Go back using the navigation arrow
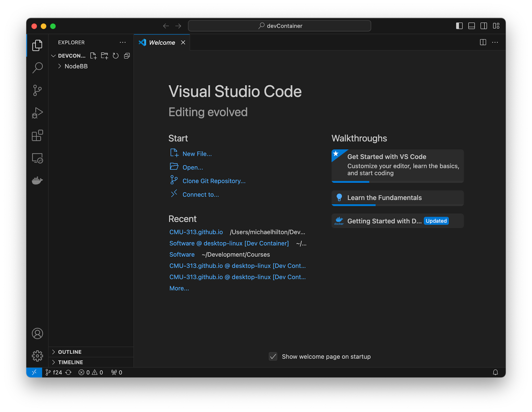This screenshot has height=412, width=532. (166, 26)
